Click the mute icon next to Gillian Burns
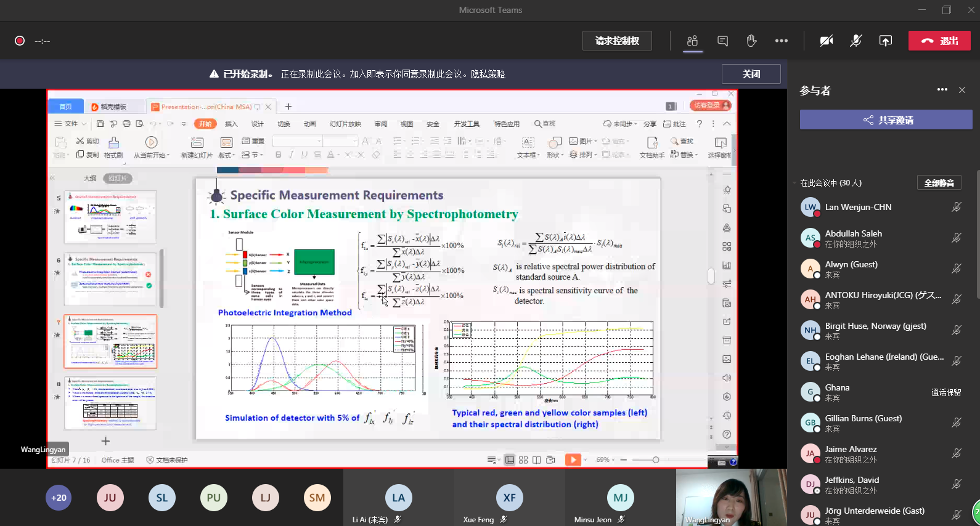Image resolution: width=980 pixels, height=526 pixels. pyautogui.click(x=957, y=423)
